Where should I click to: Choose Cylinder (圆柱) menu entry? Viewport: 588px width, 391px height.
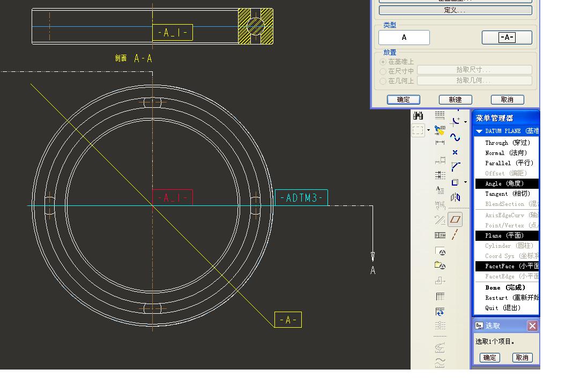point(507,246)
